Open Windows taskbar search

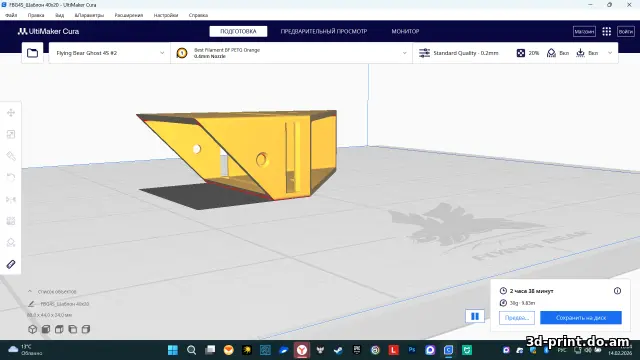pyautogui.click(x=191, y=350)
